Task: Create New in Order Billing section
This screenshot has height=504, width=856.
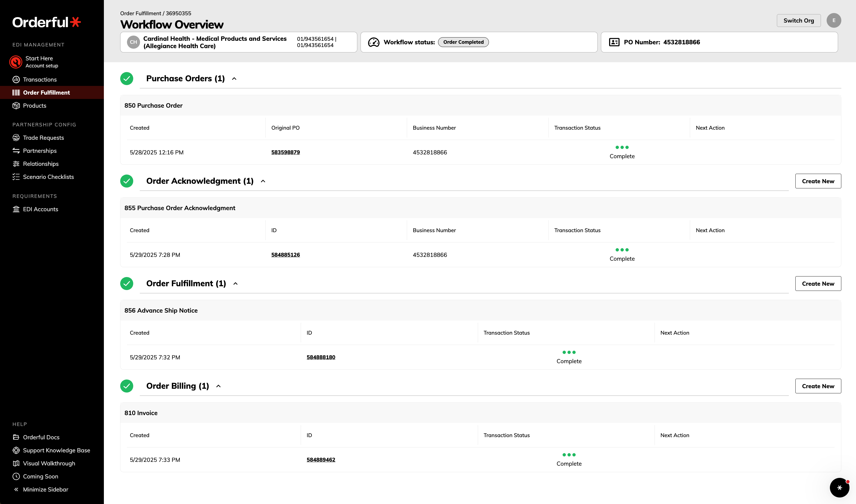Action: (818, 386)
